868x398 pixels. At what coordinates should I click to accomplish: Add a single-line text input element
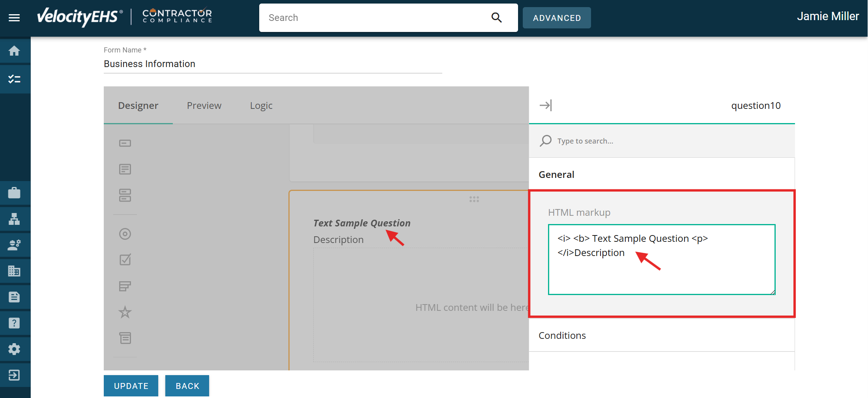pyautogui.click(x=125, y=143)
